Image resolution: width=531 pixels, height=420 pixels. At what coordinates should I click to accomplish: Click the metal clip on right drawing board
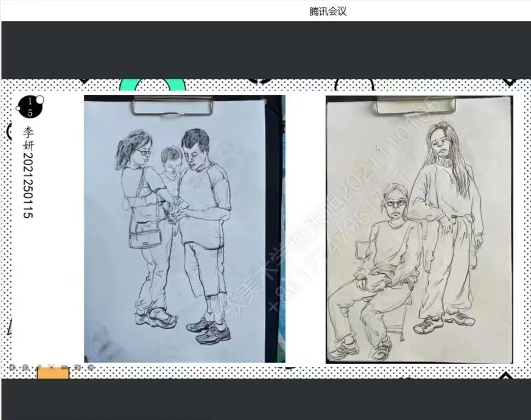click(415, 105)
